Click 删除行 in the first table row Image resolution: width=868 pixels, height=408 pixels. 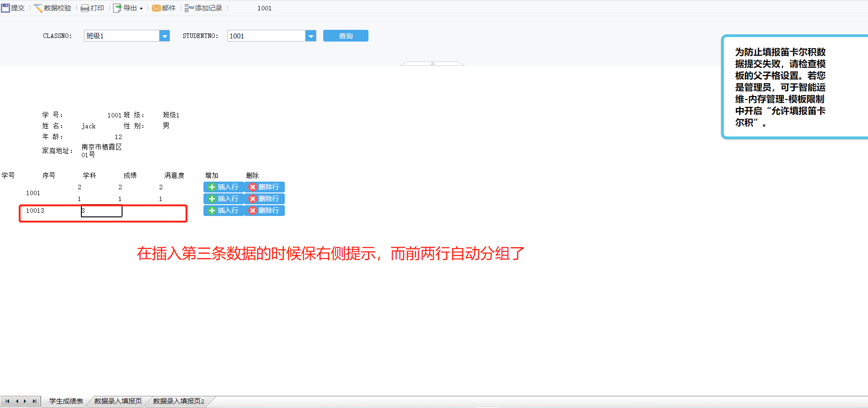point(264,187)
